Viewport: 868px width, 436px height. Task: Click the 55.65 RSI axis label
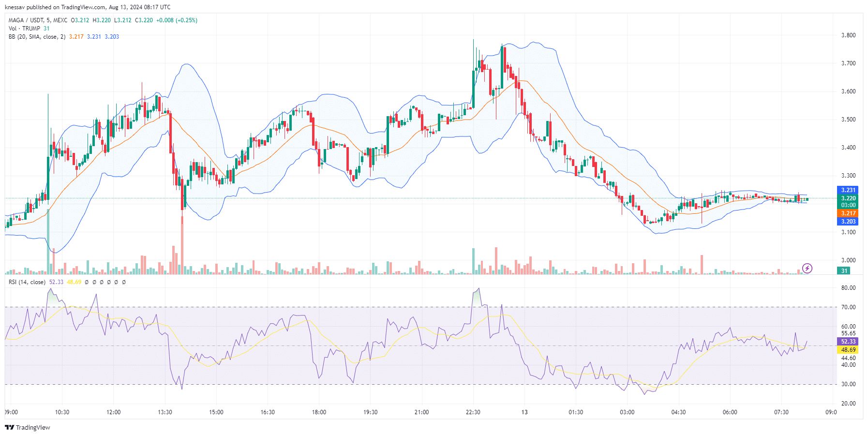pos(848,333)
